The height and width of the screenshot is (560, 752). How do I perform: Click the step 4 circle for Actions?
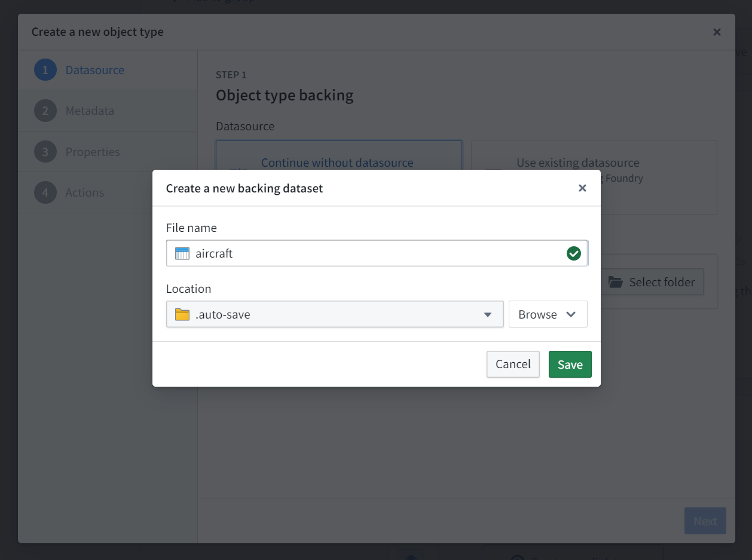[x=45, y=192]
